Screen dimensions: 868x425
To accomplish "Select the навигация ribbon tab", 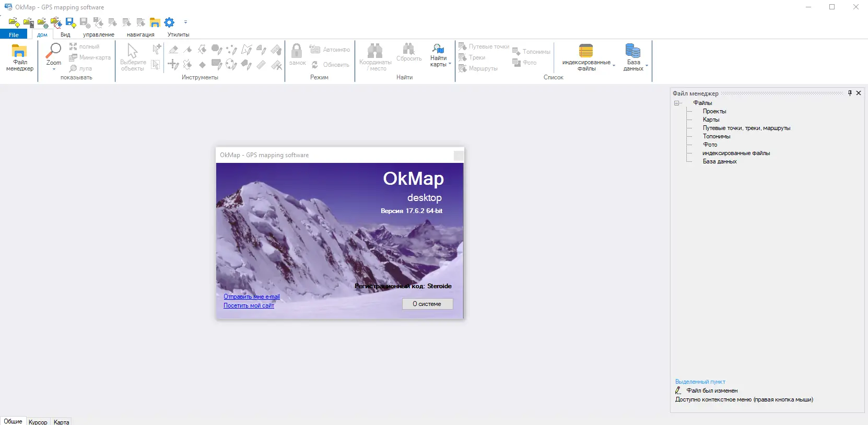I will pyautogui.click(x=140, y=34).
